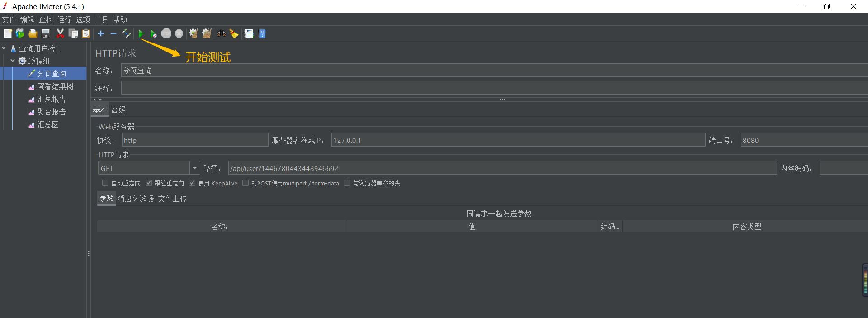Click the 端口号 field containing 8080
Viewport: 868px width, 318px height.
(x=804, y=140)
